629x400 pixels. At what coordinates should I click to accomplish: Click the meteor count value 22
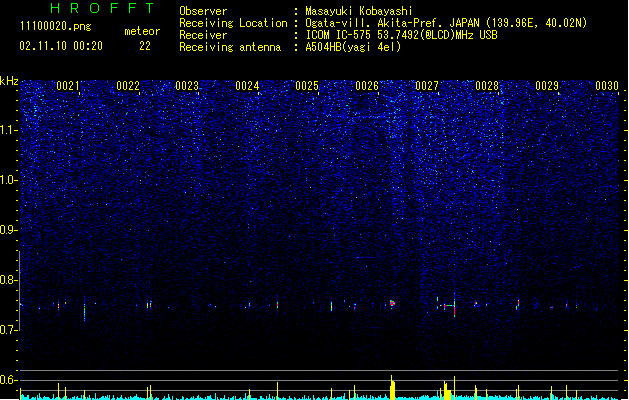(145, 46)
